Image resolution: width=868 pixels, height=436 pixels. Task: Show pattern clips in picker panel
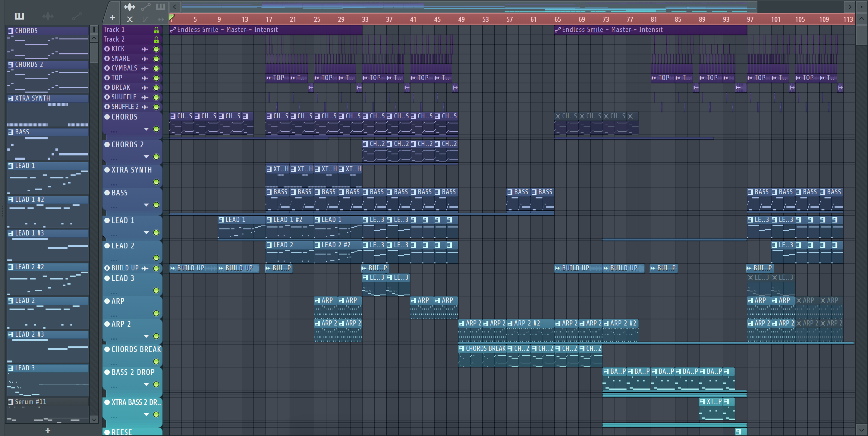19,16
